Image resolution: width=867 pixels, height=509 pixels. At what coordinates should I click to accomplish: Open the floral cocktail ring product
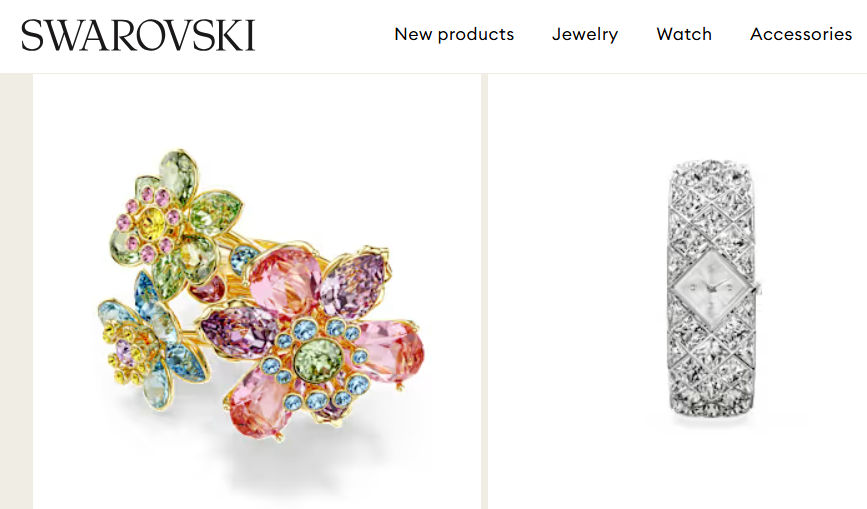(257, 291)
